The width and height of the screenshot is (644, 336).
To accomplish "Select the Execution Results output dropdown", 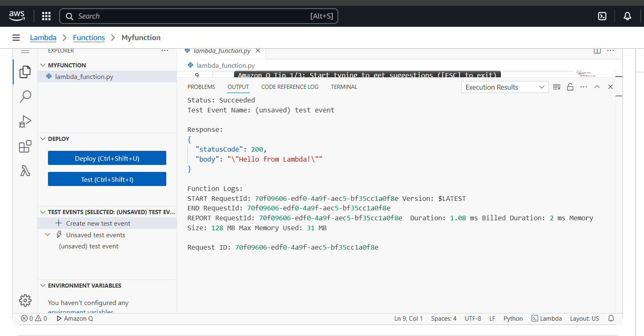I will (505, 87).
